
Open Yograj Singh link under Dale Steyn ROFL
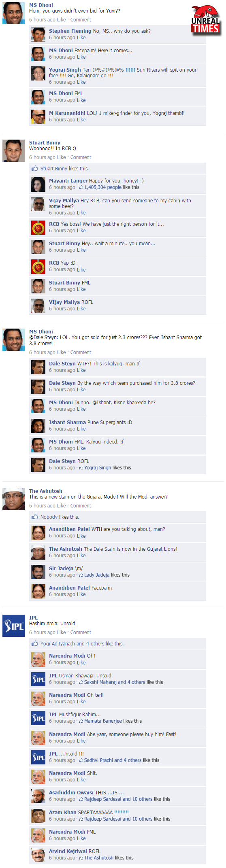(98, 468)
